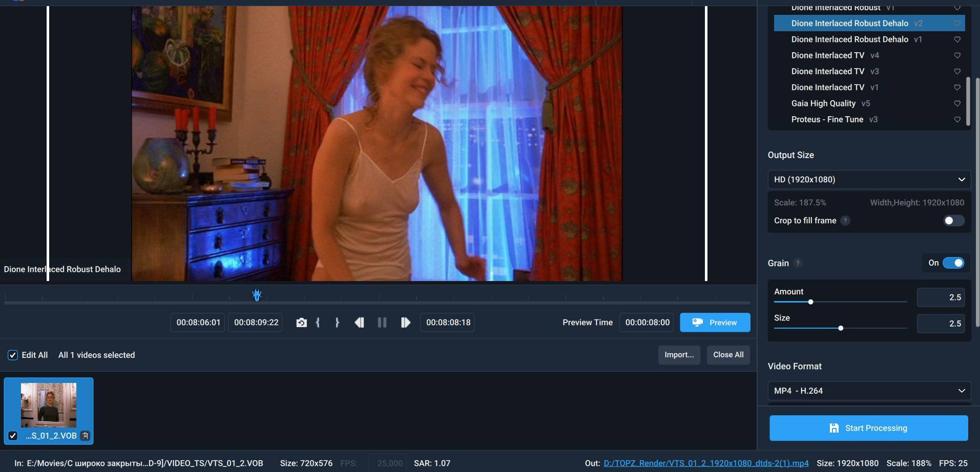Screen dimensions: 980x472
Task: Open help for Crop to fill frame
Action: (x=845, y=221)
